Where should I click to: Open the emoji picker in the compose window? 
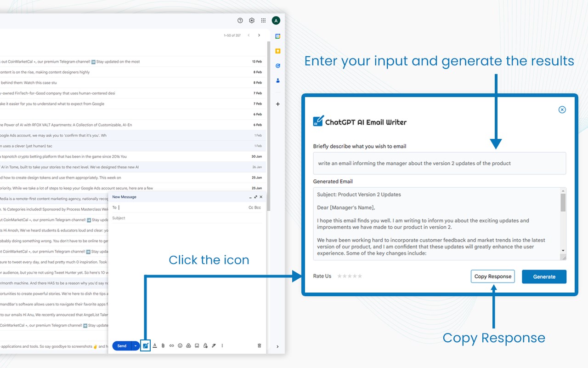click(180, 345)
